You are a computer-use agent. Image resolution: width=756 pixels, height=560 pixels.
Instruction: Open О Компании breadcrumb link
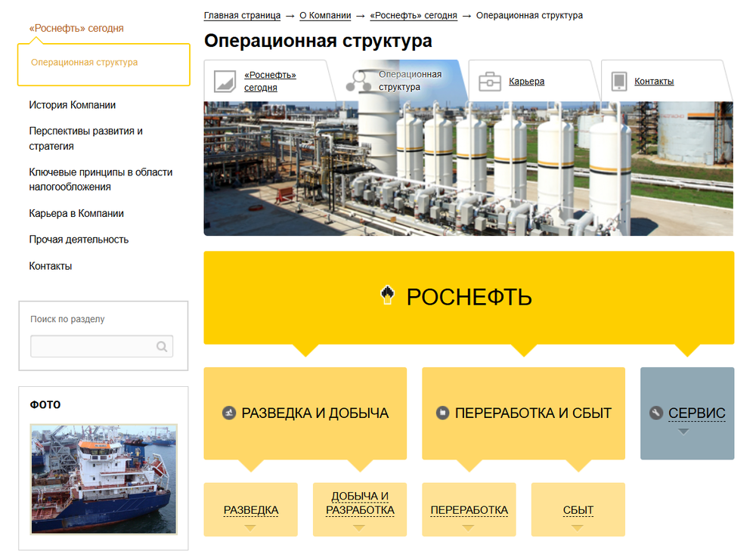coord(325,15)
